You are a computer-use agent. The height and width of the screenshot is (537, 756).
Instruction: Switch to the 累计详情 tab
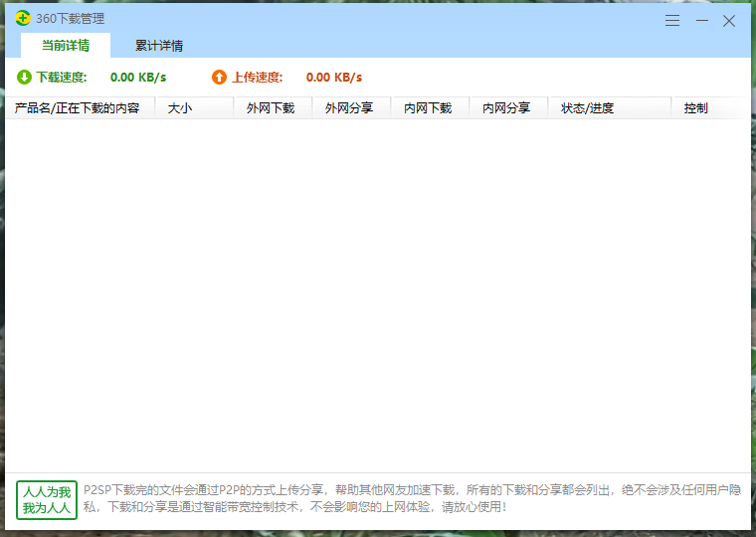(x=159, y=46)
